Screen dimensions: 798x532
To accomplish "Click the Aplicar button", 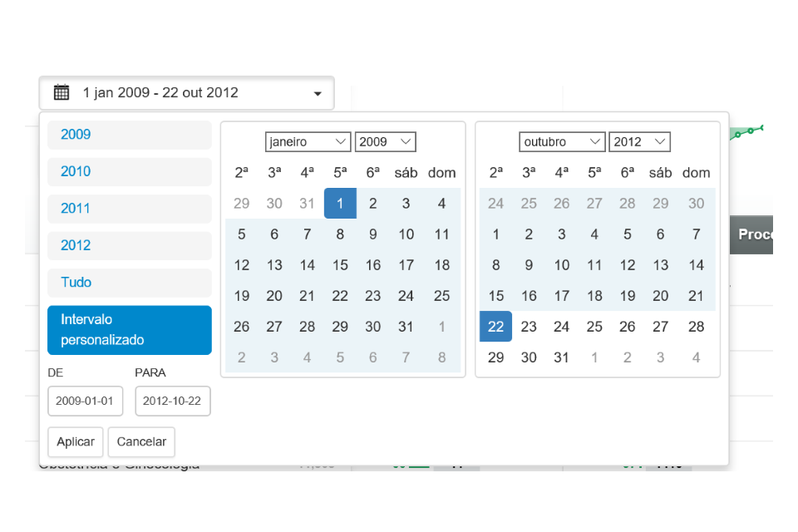I will tap(76, 442).
